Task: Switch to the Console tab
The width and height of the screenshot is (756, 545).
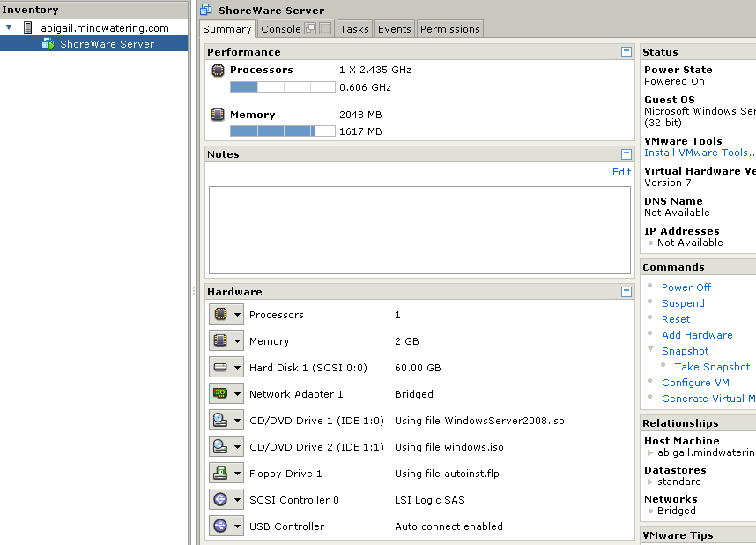Action: coord(280,29)
